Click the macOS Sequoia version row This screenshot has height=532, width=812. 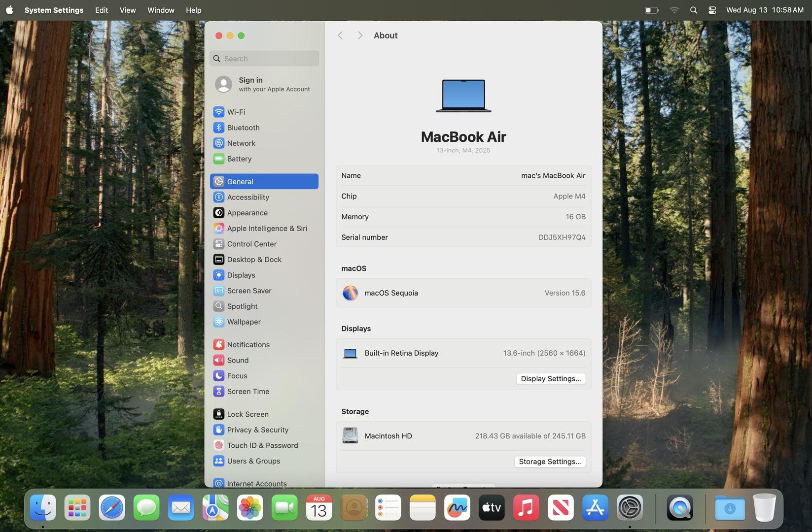[463, 293]
